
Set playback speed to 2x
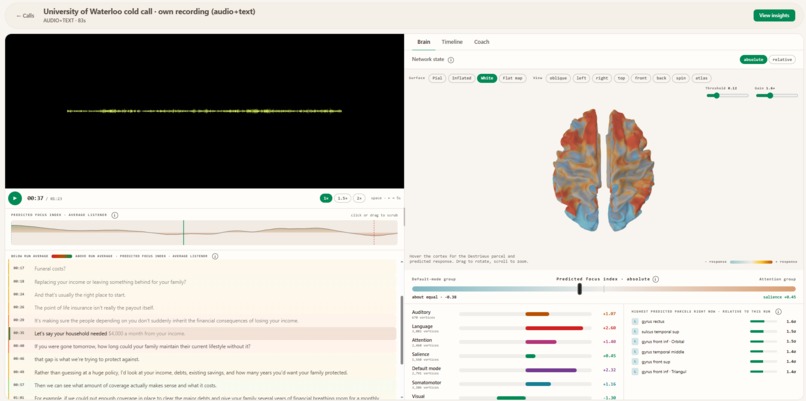[x=359, y=198]
